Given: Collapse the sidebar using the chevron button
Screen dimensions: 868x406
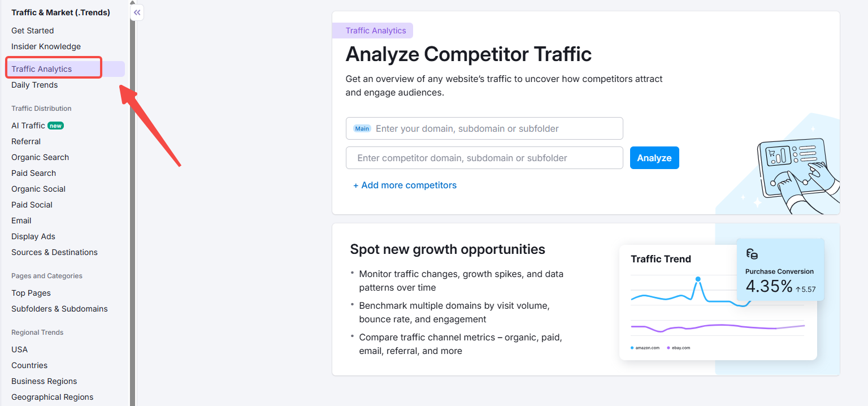Looking at the screenshot, I should [137, 12].
